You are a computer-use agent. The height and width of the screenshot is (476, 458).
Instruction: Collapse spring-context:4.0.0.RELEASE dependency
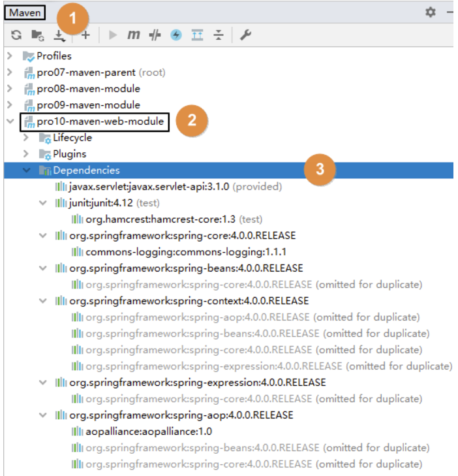(x=43, y=301)
